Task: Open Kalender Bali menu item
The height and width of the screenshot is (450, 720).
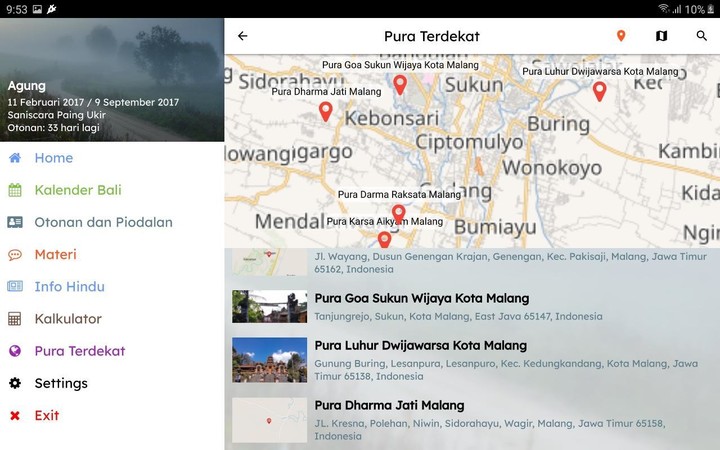Action: [78, 190]
